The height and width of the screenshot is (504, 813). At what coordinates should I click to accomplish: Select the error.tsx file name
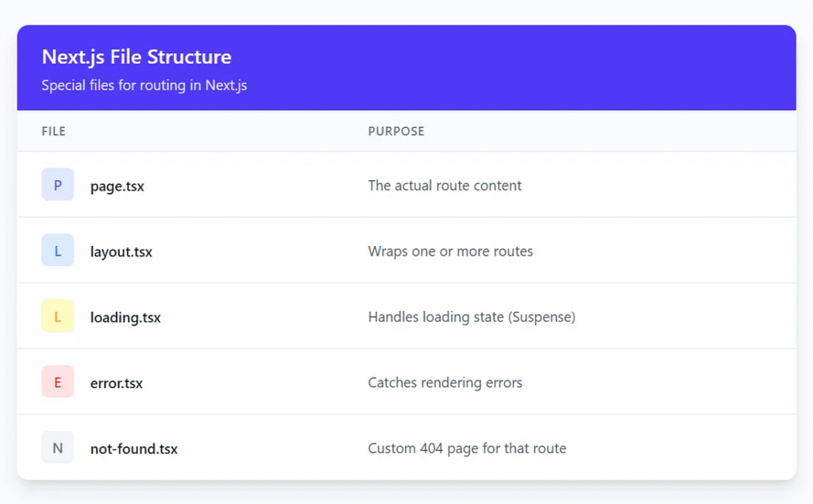[117, 383]
